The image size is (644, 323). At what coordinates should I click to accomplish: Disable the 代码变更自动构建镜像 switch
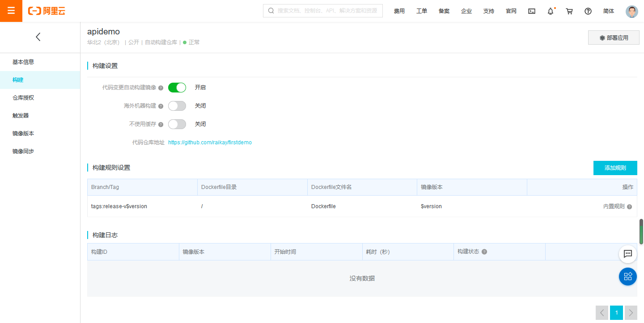[177, 88]
